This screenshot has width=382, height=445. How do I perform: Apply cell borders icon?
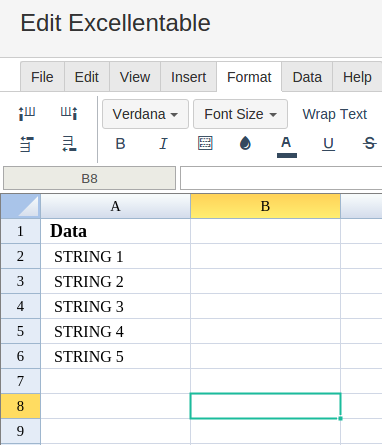[205, 143]
